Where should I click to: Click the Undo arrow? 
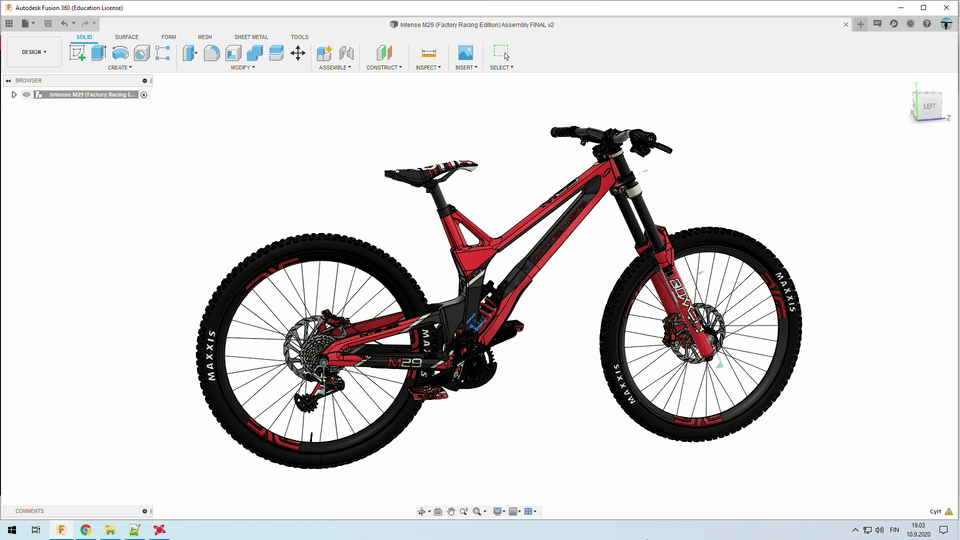tap(64, 24)
